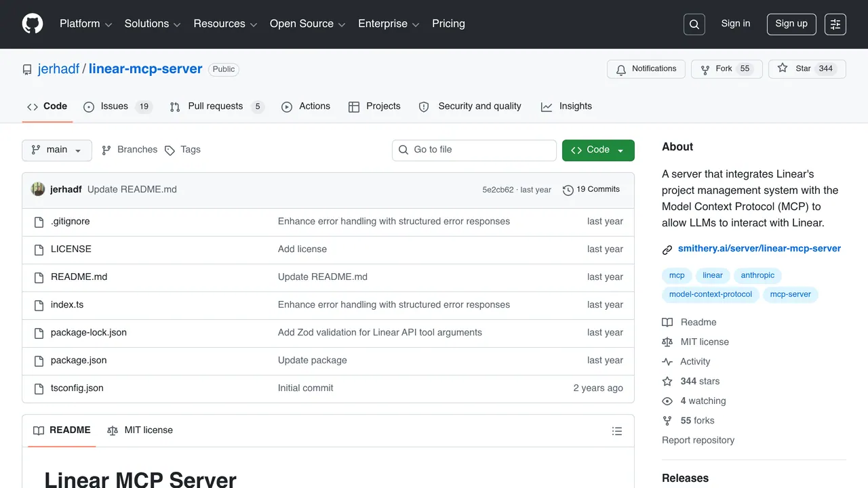Click the Fork icon

pos(705,69)
